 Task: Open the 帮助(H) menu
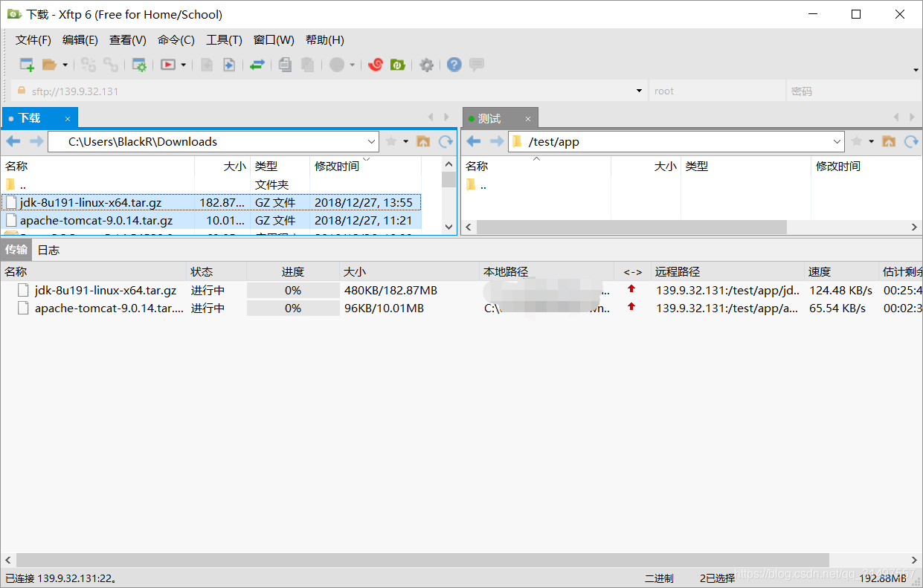325,40
